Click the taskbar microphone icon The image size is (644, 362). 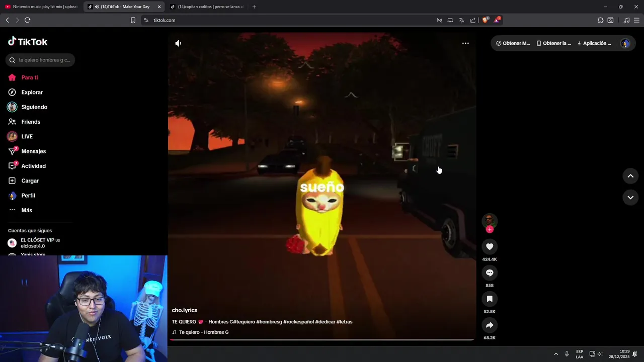[567, 354]
